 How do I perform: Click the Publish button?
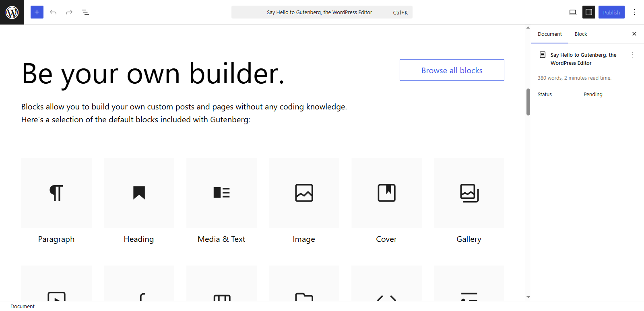coord(611,12)
